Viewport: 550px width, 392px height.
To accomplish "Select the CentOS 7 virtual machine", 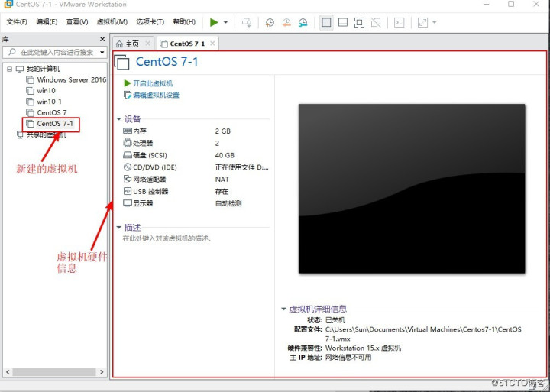I will pyautogui.click(x=47, y=112).
